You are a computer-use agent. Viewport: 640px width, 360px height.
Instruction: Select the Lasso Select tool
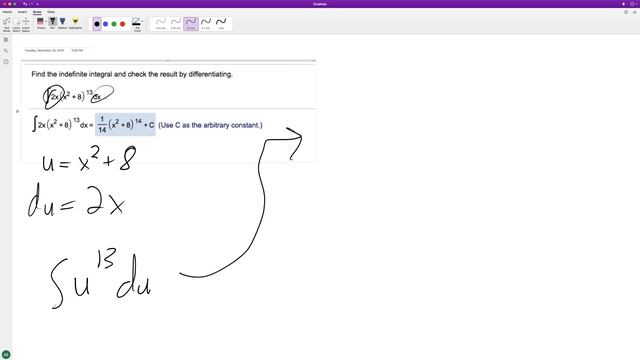pyautogui.click(x=16, y=24)
